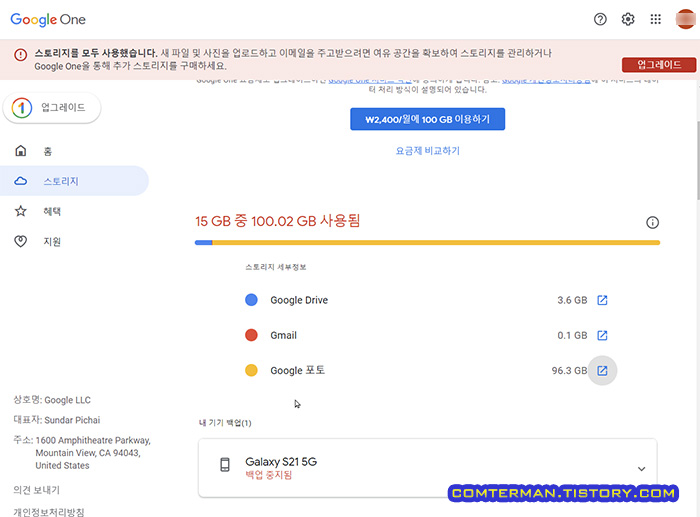Click the 내 기기 백업(1) heading
700x517 pixels.
[225, 423]
